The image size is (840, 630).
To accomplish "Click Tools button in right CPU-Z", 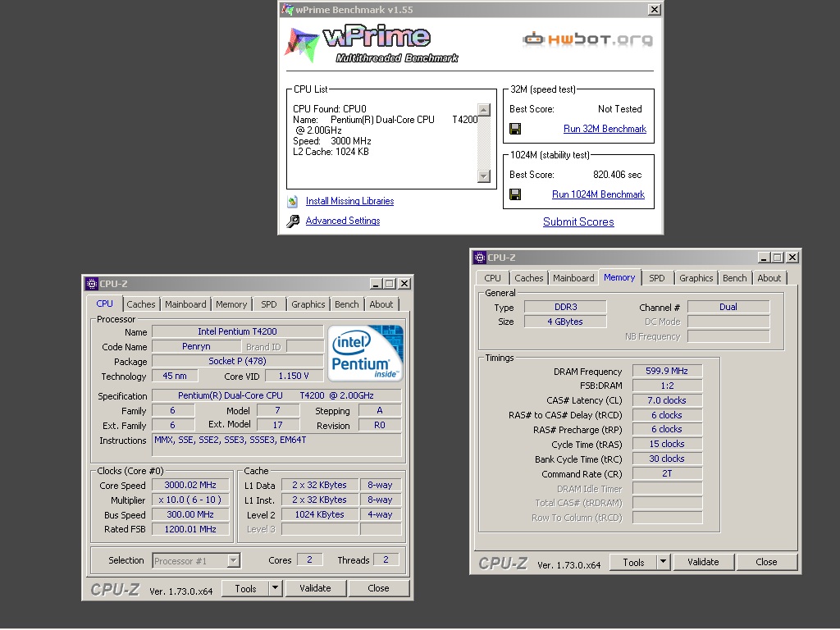I will point(634,563).
